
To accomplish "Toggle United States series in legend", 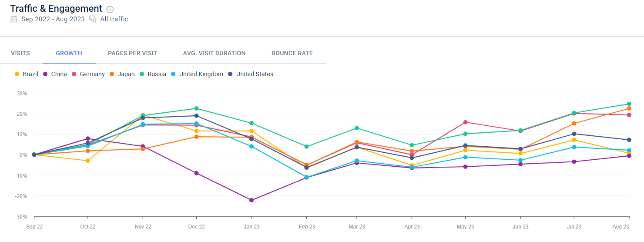I will (x=251, y=74).
